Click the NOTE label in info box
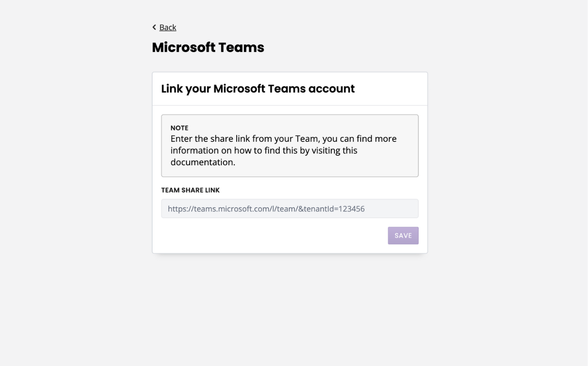588x366 pixels. (x=179, y=128)
